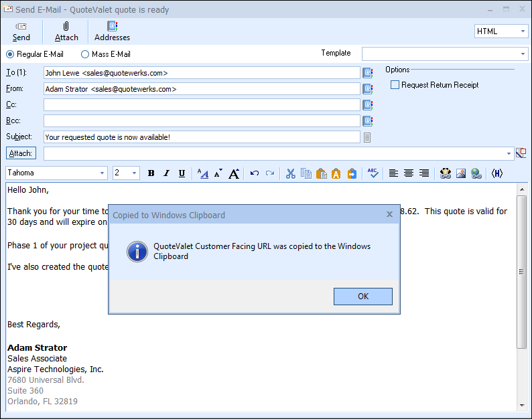Click into the Cc field
The image size is (532, 419).
point(202,105)
